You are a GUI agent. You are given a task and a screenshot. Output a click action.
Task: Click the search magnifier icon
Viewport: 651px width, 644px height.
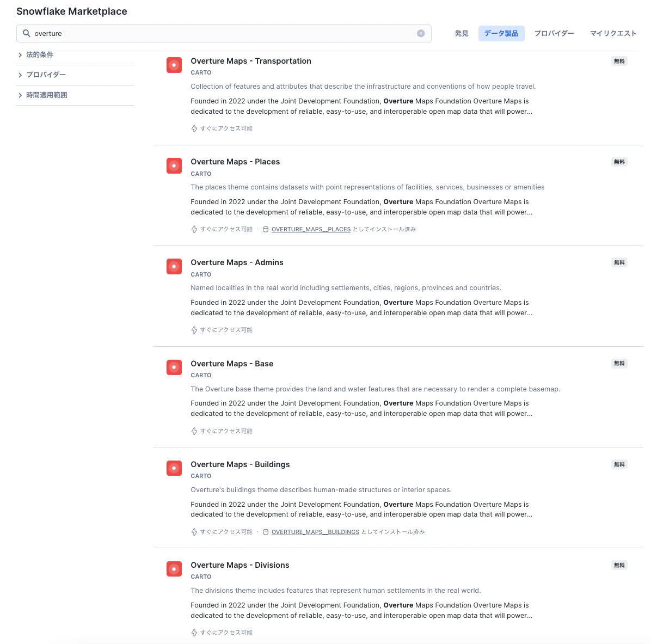tap(26, 33)
